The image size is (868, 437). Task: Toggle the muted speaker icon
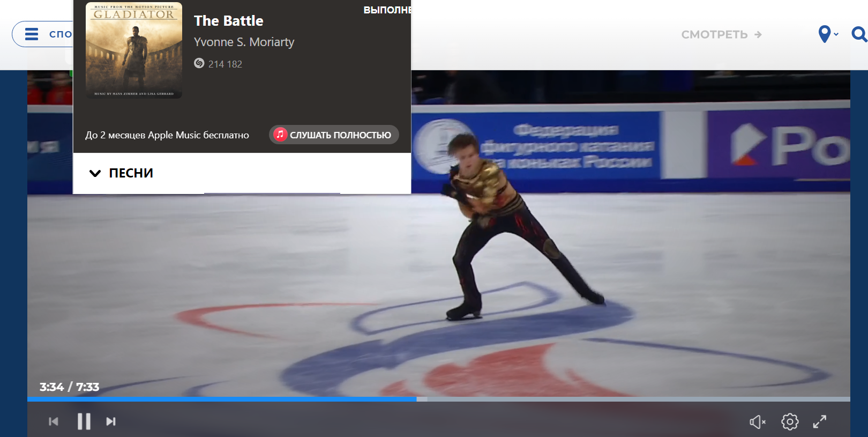[x=758, y=422]
